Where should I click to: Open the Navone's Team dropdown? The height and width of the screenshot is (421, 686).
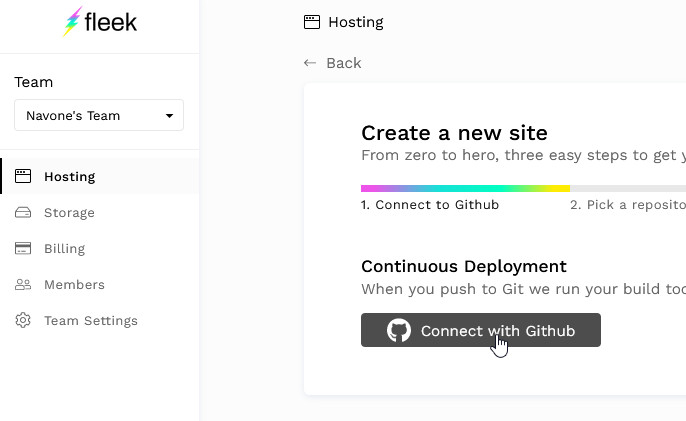point(98,116)
